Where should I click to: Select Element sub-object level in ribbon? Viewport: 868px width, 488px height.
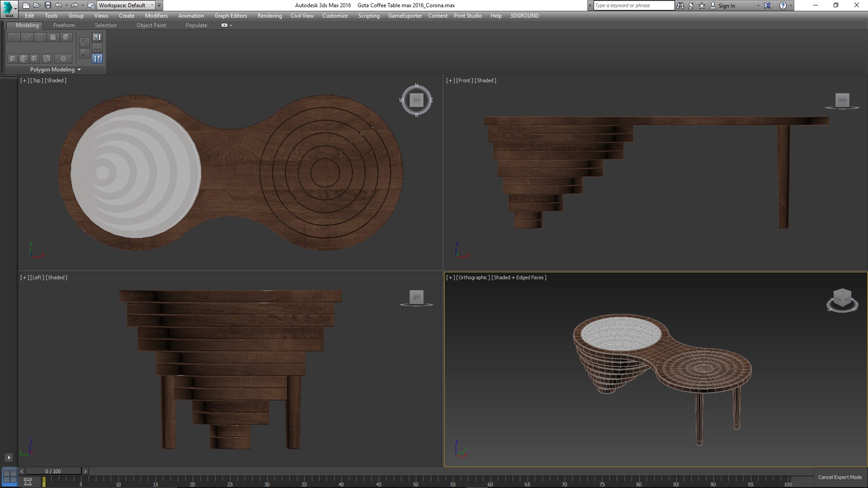pyautogui.click(x=66, y=37)
